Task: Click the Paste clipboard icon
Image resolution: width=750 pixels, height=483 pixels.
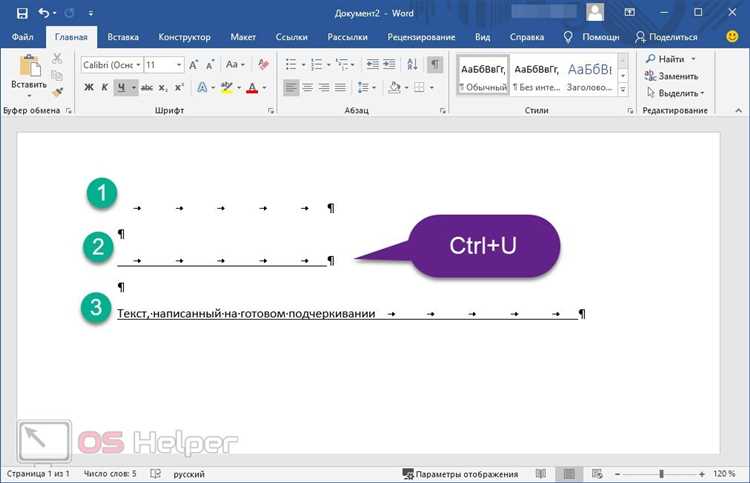Action: click(x=30, y=66)
